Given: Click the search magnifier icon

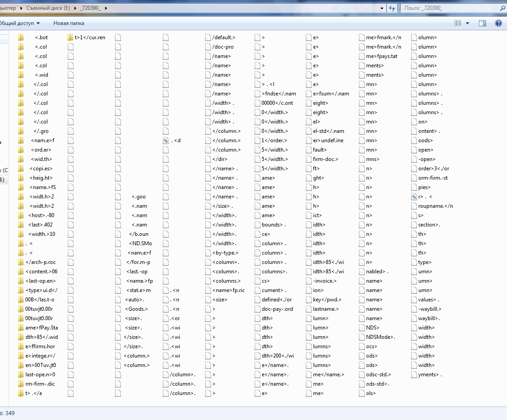Looking at the screenshot, I should (502, 8).
